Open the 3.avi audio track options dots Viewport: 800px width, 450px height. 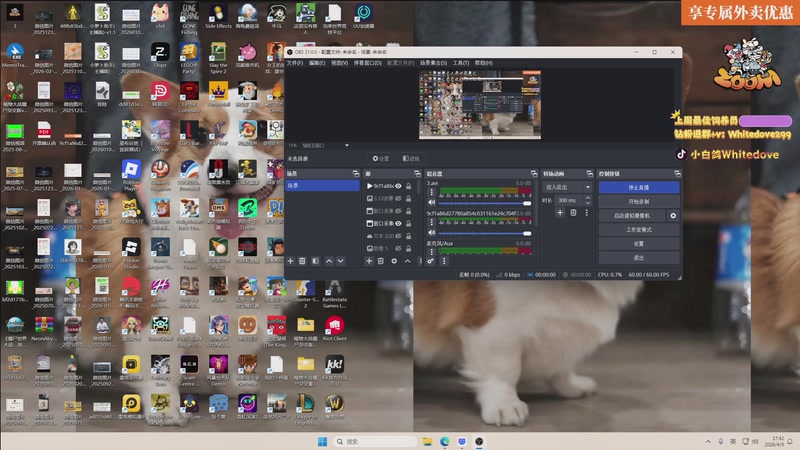pos(432,192)
